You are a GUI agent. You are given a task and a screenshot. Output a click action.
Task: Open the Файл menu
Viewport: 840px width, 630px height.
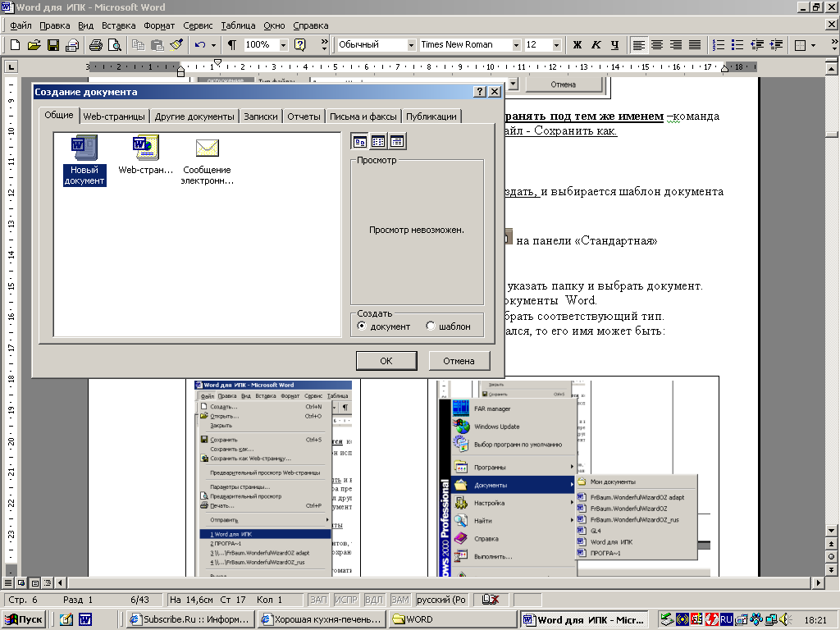(21, 25)
